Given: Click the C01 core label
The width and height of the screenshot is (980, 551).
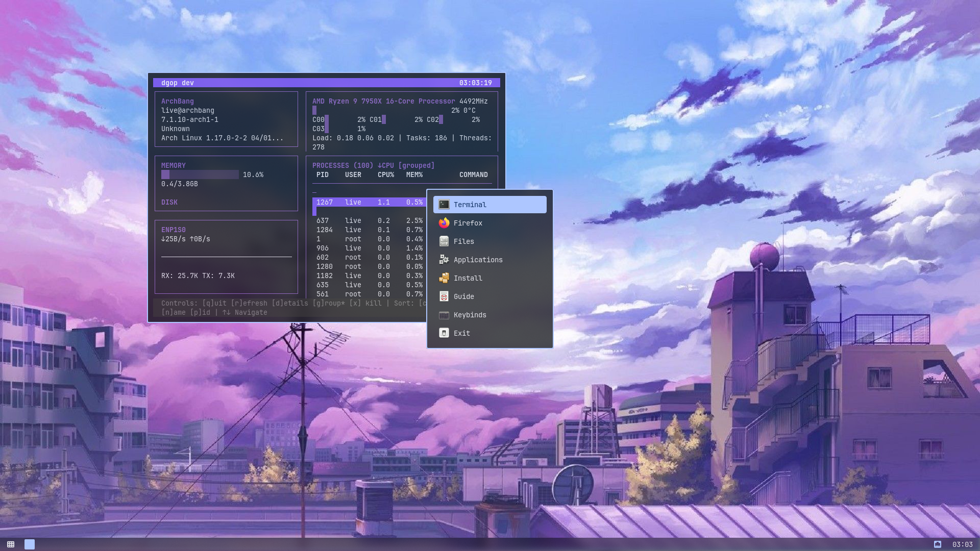Looking at the screenshot, I should [x=376, y=119].
